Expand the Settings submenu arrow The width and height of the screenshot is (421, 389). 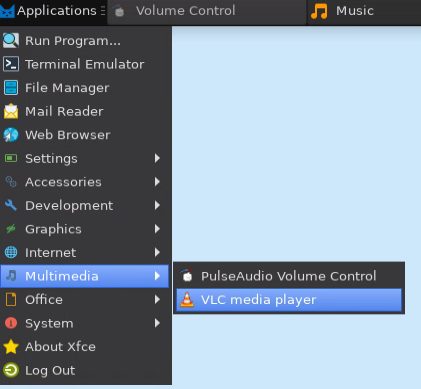[x=157, y=158]
